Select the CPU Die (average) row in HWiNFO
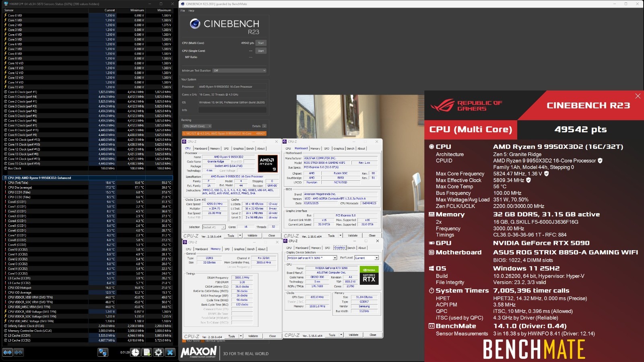This screenshot has width=644, height=362. point(88,187)
